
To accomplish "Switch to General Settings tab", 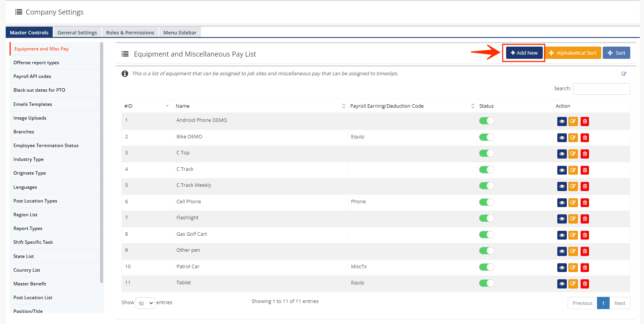I will pyautogui.click(x=77, y=32).
